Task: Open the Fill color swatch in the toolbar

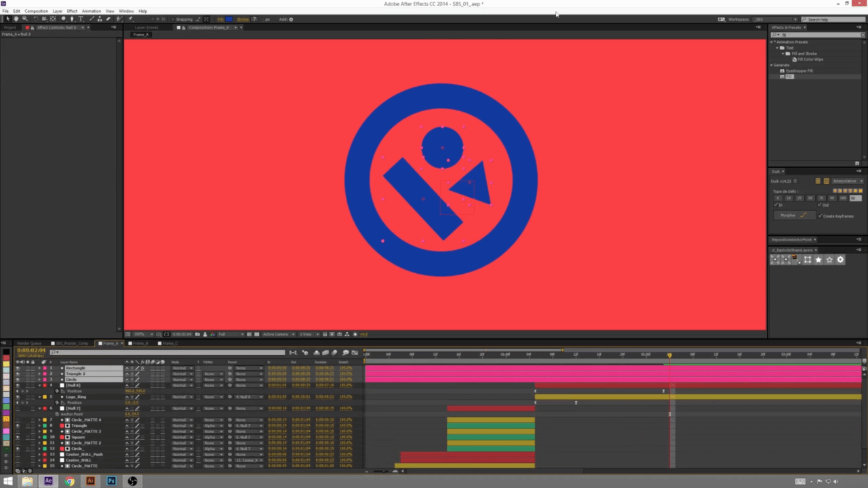Action: [x=229, y=19]
